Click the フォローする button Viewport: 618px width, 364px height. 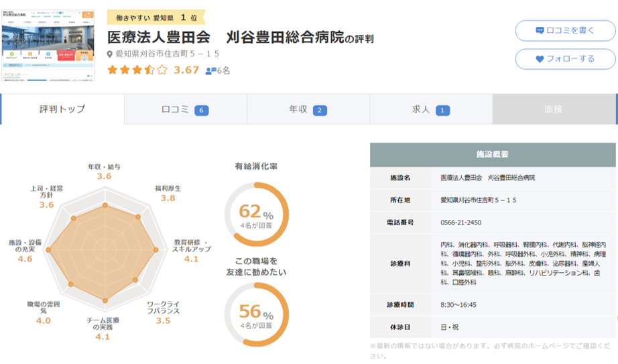click(x=564, y=59)
